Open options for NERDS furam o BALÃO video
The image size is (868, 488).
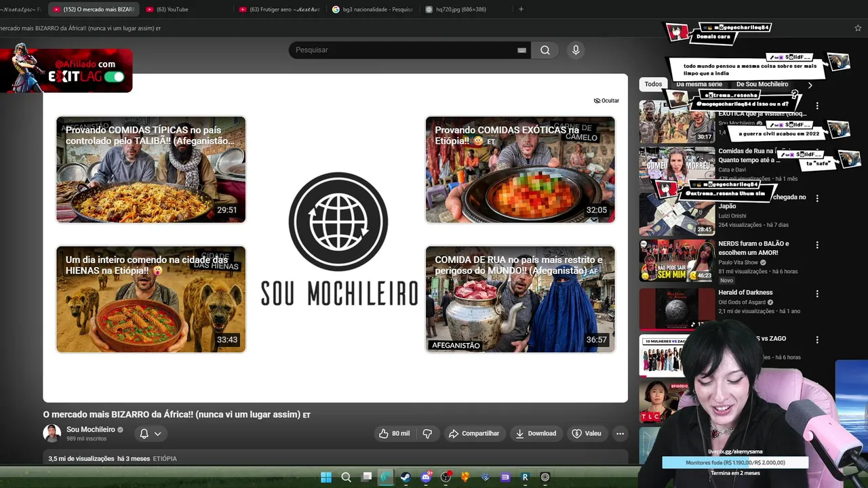[817, 245]
